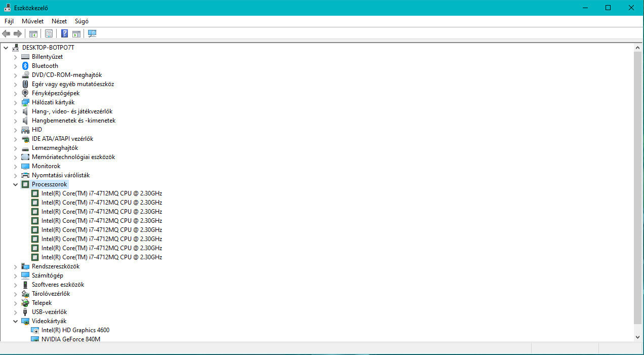Select the DVD/CD-ROM-meghajtók label
The width and height of the screenshot is (644, 355).
pyautogui.click(x=67, y=75)
